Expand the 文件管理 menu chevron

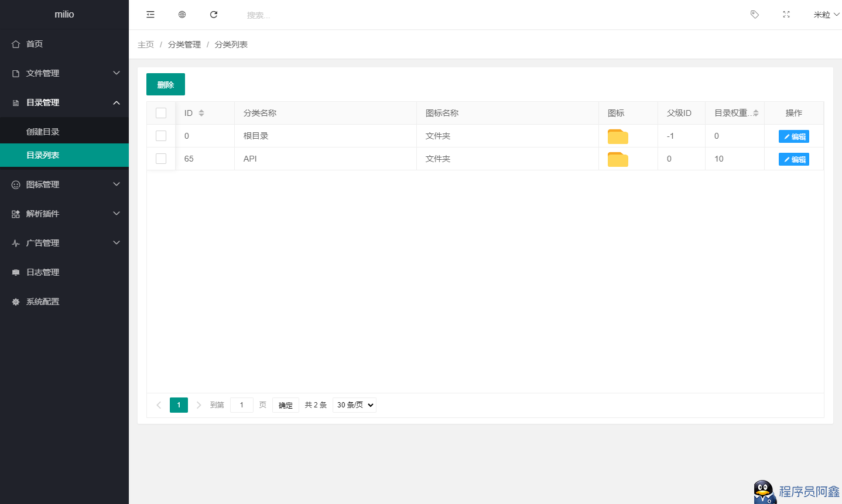coord(117,73)
